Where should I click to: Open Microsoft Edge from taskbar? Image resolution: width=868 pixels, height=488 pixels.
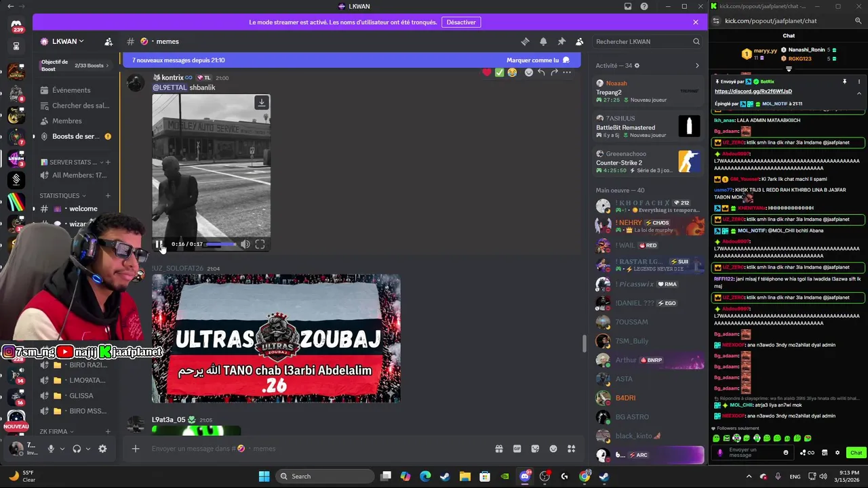pyautogui.click(x=425, y=476)
